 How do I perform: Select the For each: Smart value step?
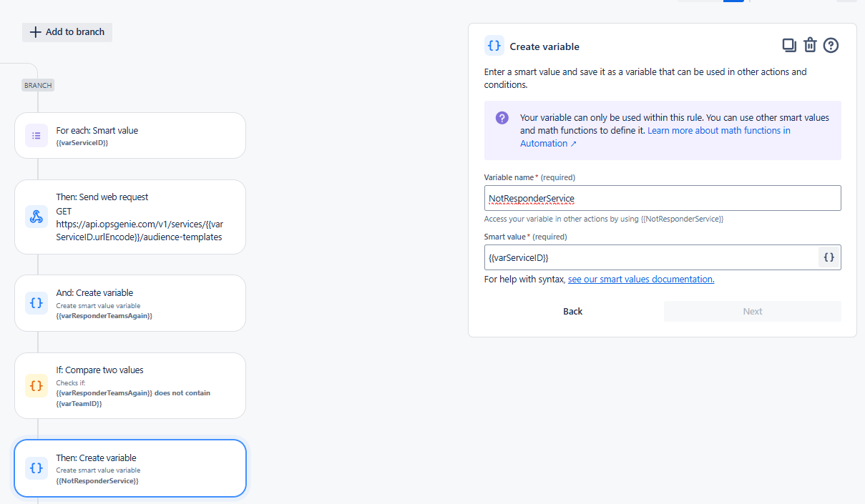pos(130,135)
